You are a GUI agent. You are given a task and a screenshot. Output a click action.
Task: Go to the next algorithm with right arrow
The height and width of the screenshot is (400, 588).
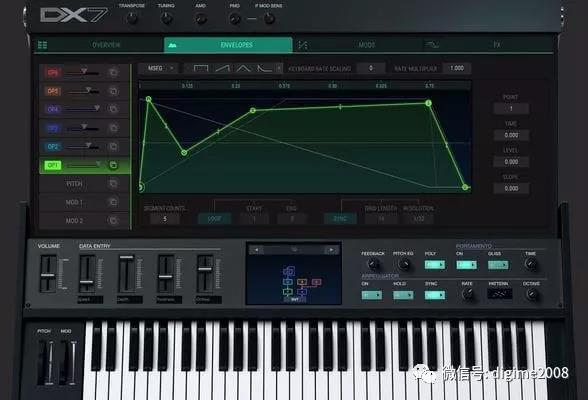pos(331,250)
